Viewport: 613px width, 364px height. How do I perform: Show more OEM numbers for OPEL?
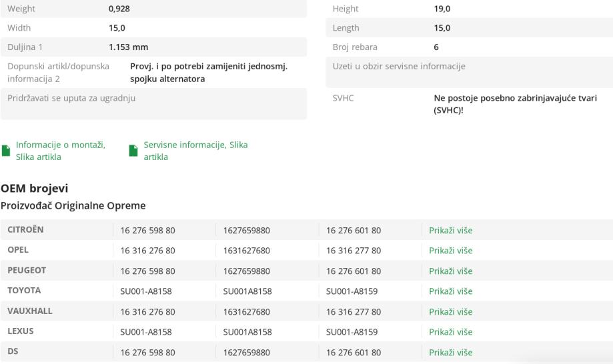(x=450, y=251)
